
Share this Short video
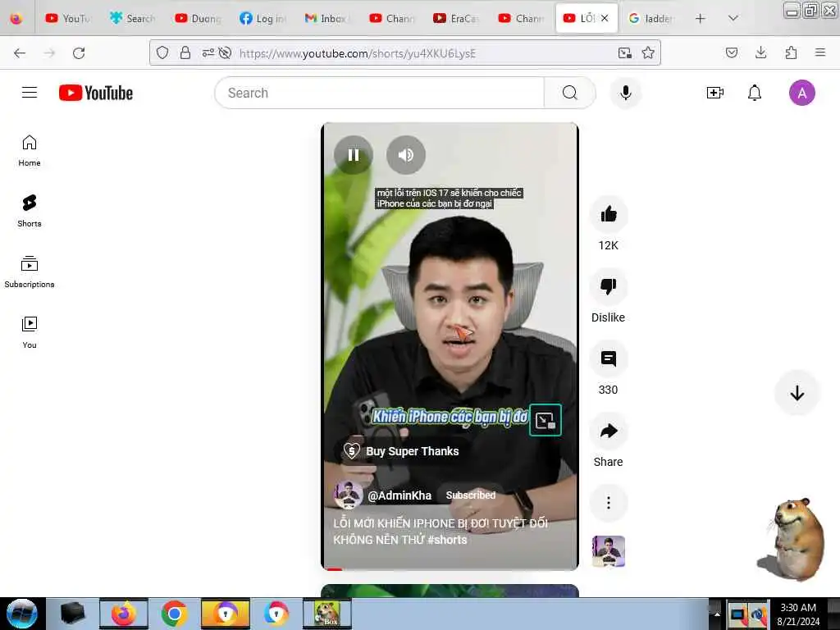(608, 431)
